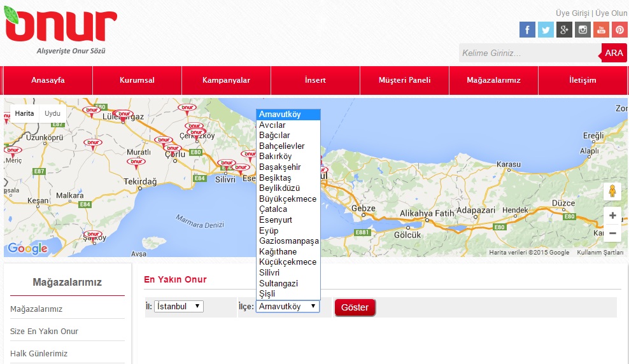Screen dimensions: 629x364
Task: Click the Onur logo
Action: (60, 30)
